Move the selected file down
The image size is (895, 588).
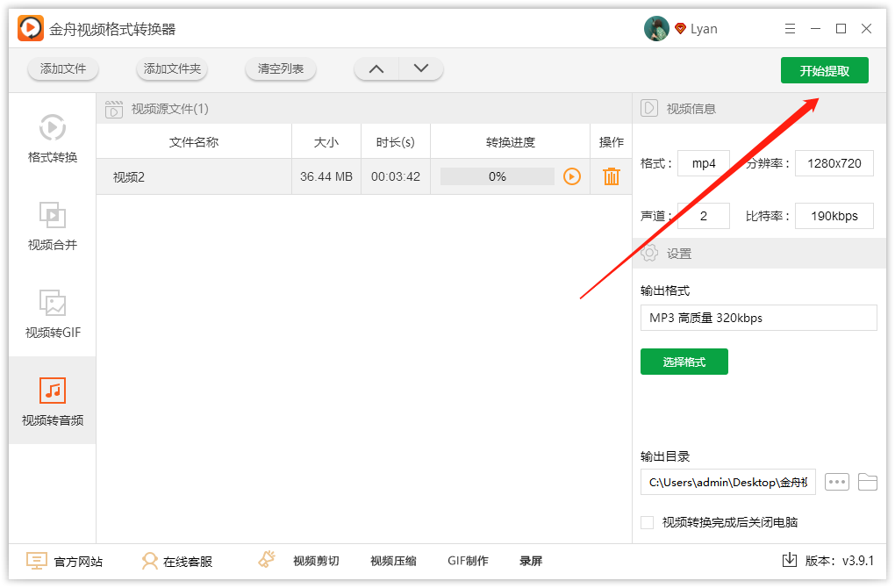421,69
